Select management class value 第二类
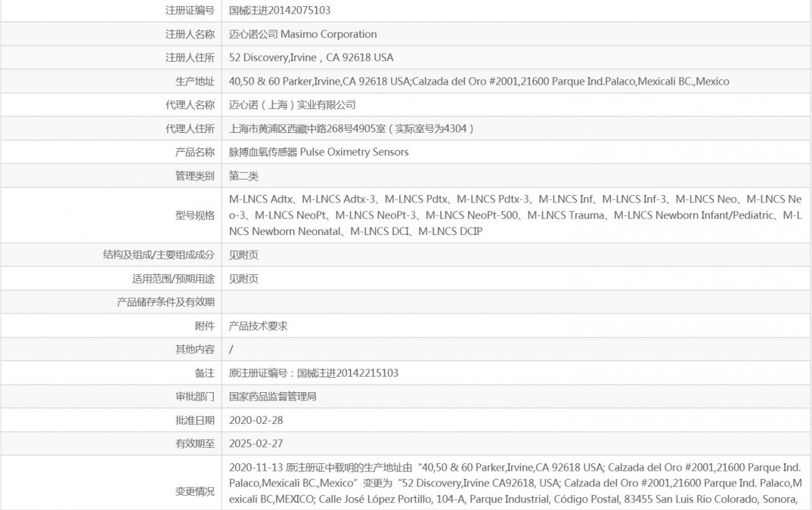 [244, 176]
